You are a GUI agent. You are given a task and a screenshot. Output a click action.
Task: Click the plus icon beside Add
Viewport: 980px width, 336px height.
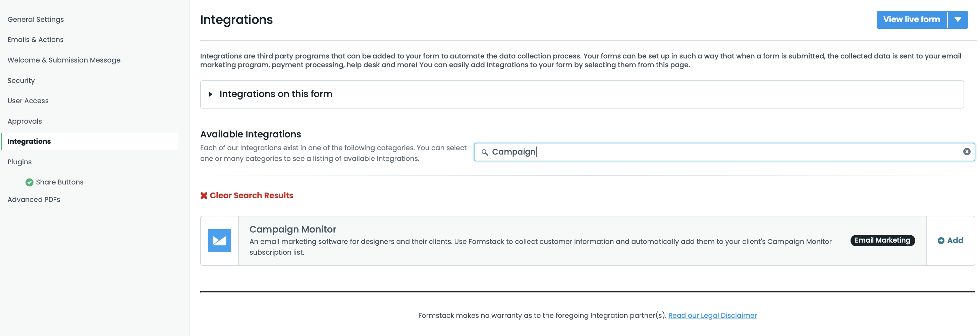pyautogui.click(x=941, y=241)
